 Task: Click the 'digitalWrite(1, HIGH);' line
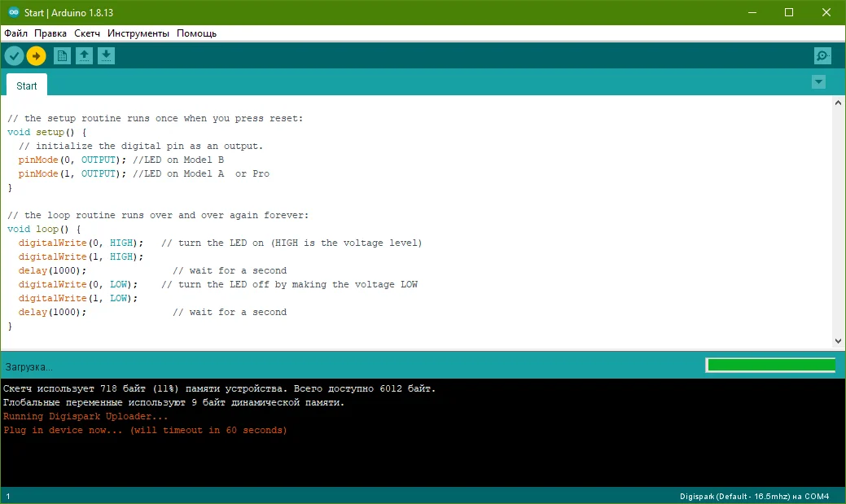[x=81, y=256]
